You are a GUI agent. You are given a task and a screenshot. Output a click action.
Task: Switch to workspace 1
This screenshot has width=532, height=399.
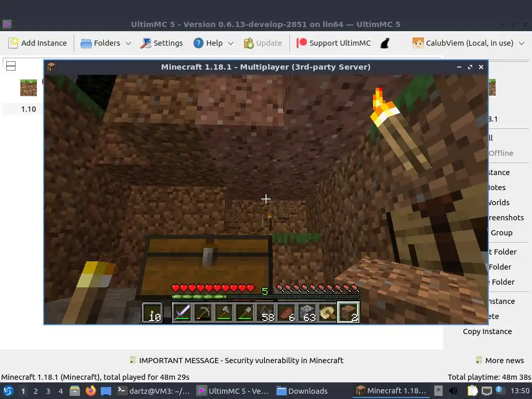23,391
